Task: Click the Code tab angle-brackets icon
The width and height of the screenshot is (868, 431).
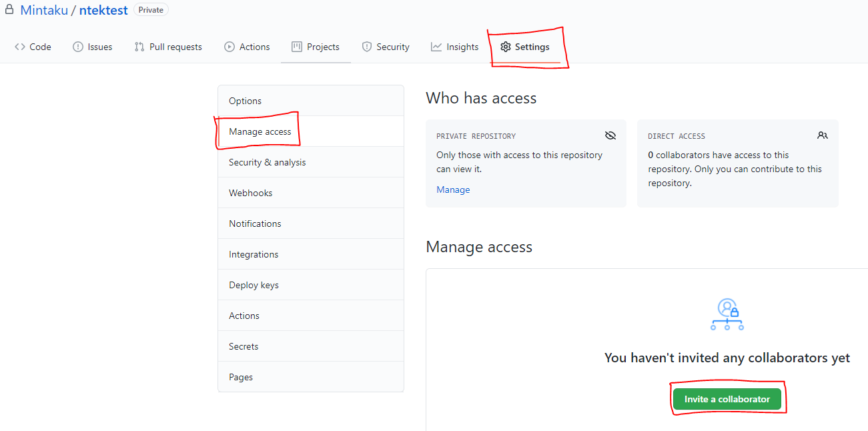Action: (x=20, y=47)
